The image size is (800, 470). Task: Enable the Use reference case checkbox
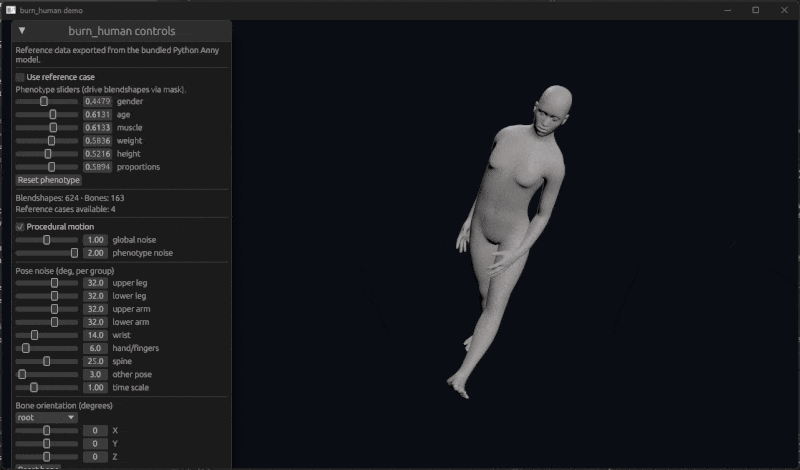point(20,77)
